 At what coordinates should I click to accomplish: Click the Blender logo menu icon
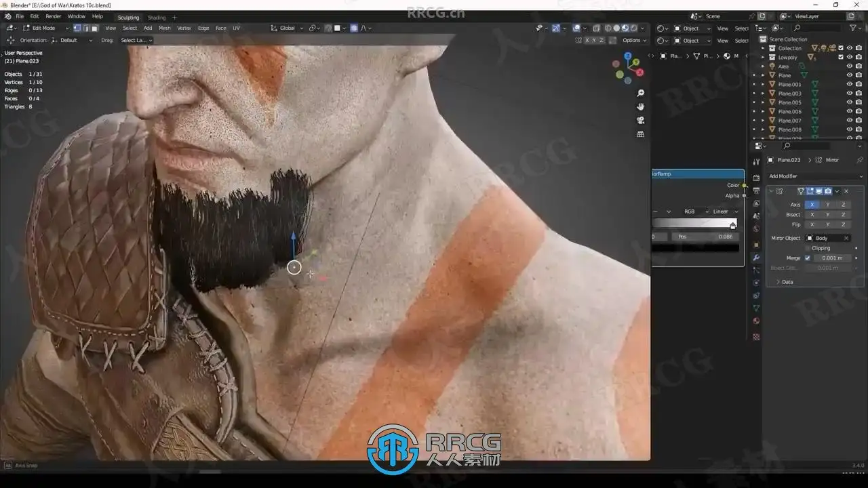tap(8, 16)
